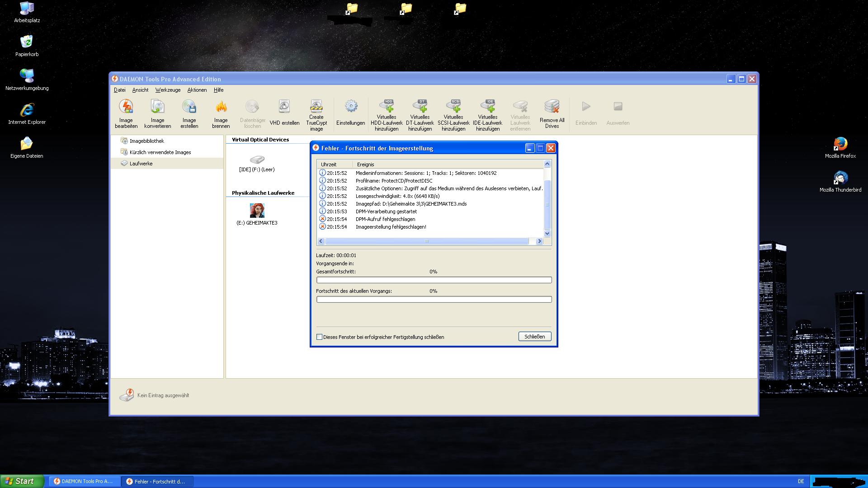Screen dimensions: 868x488
Task: Select Imagebibliothek in sidebar
Action: [x=146, y=141]
